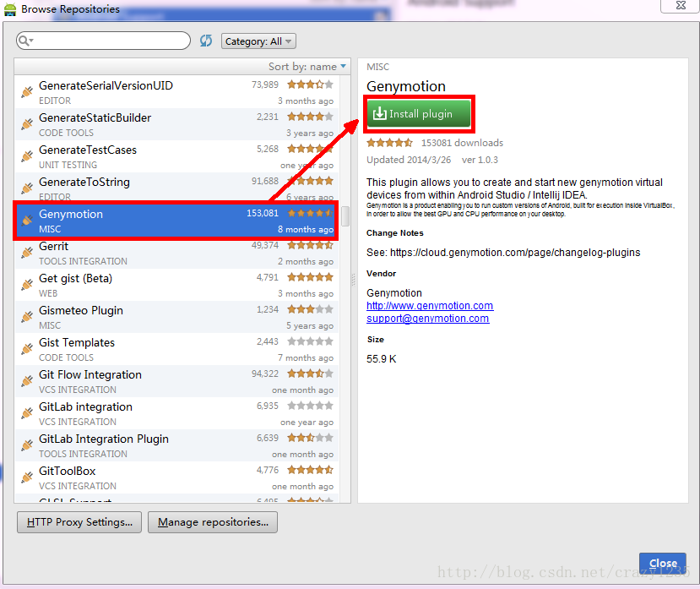Viewport: 700px width, 589px height.
Task: Click the GitToolBox plug icon
Action: point(27,477)
